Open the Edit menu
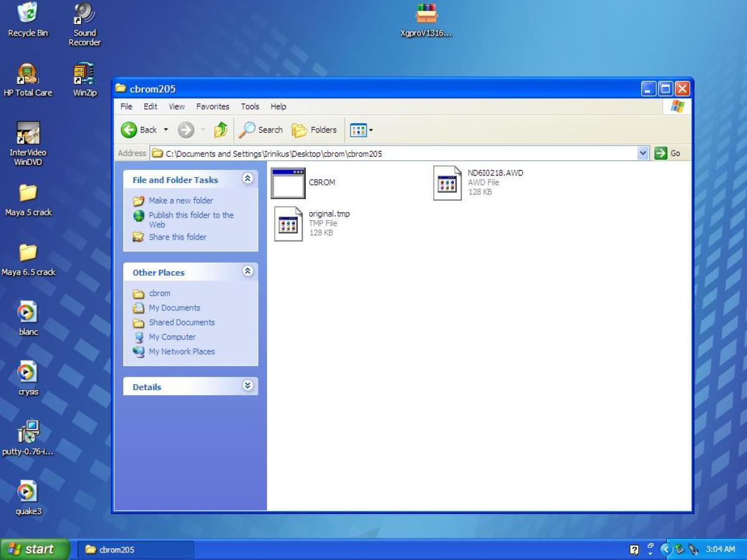 click(151, 106)
